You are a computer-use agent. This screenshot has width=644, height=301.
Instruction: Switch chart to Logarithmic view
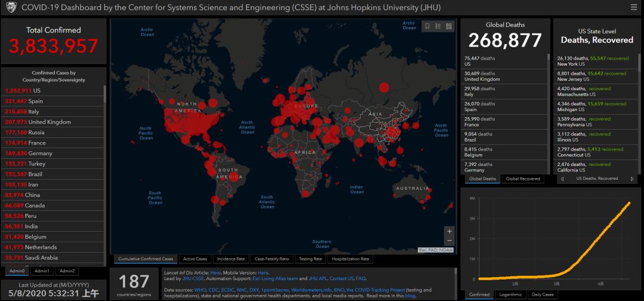pyautogui.click(x=510, y=294)
